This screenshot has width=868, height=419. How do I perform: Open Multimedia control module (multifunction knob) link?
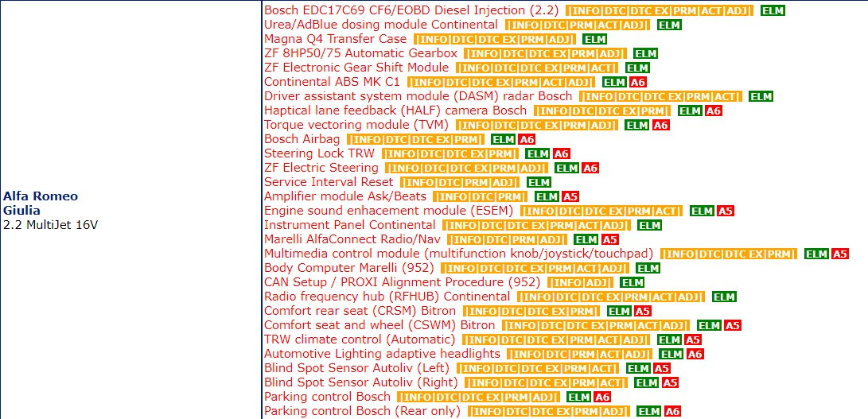click(458, 254)
